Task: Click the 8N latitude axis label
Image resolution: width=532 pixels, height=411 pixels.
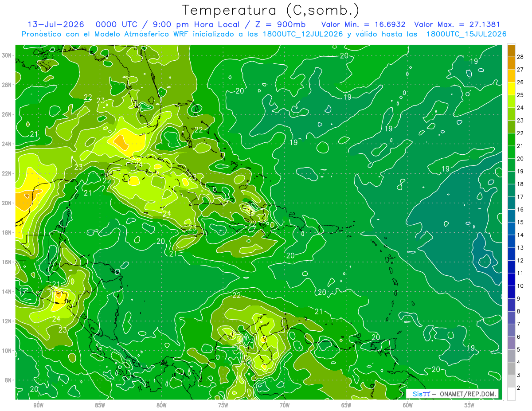Action: (x=9, y=380)
